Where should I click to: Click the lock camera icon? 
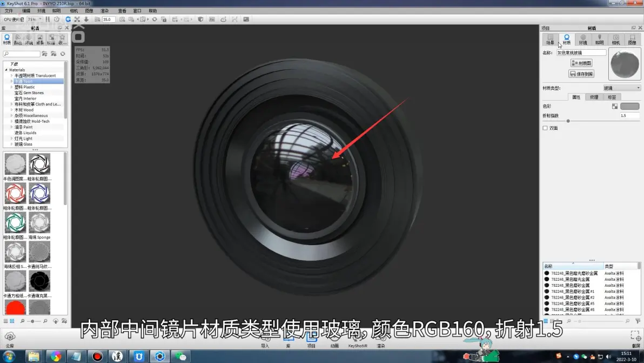(164, 19)
